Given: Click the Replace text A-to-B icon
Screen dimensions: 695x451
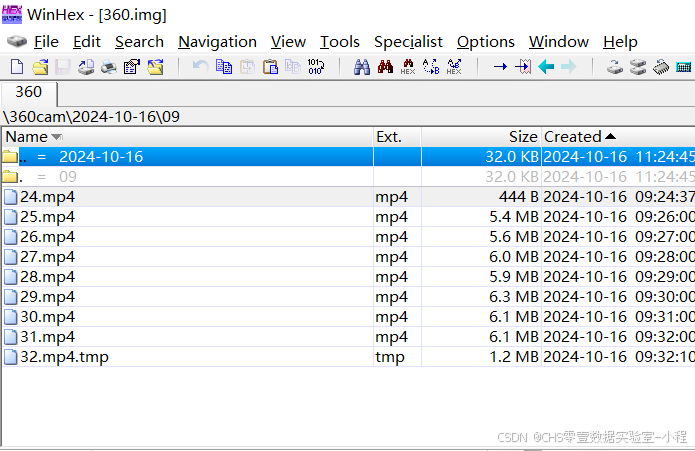Looking at the screenshot, I should click(431, 67).
